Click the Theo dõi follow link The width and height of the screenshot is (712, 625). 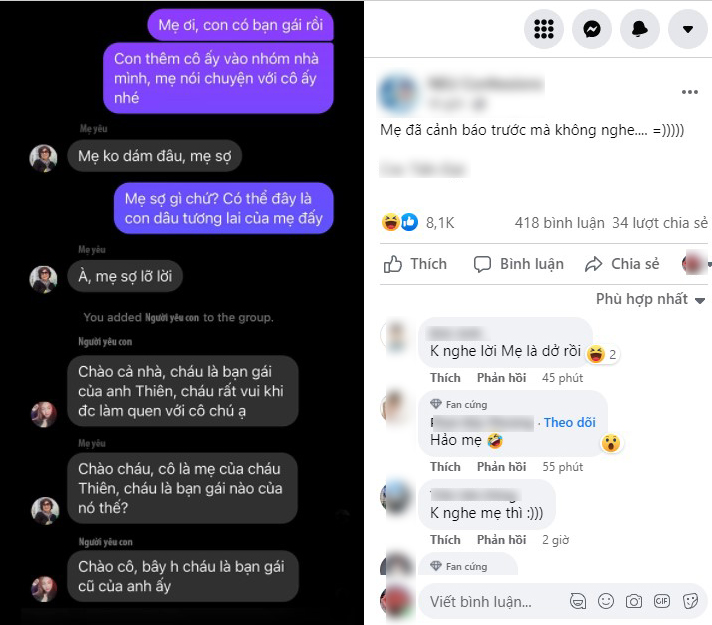pyautogui.click(x=569, y=422)
